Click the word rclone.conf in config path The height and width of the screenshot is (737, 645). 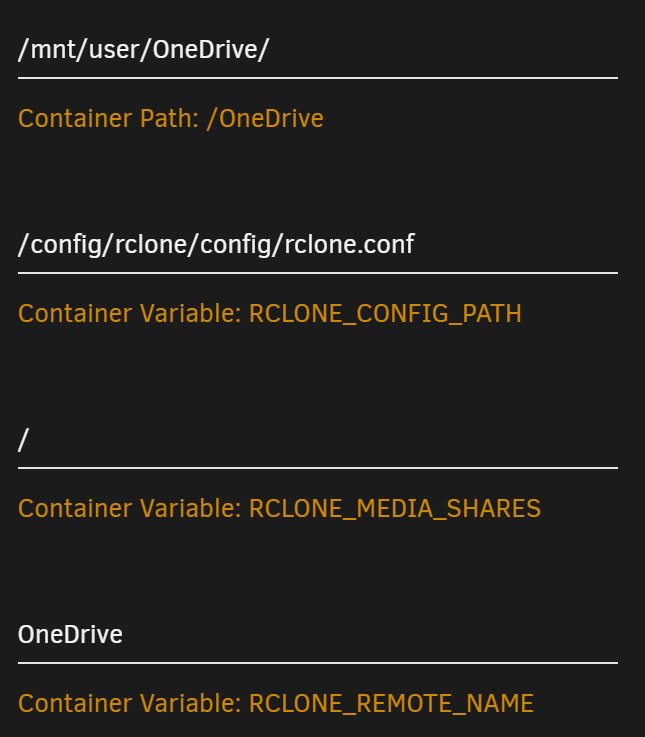(x=349, y=245)
